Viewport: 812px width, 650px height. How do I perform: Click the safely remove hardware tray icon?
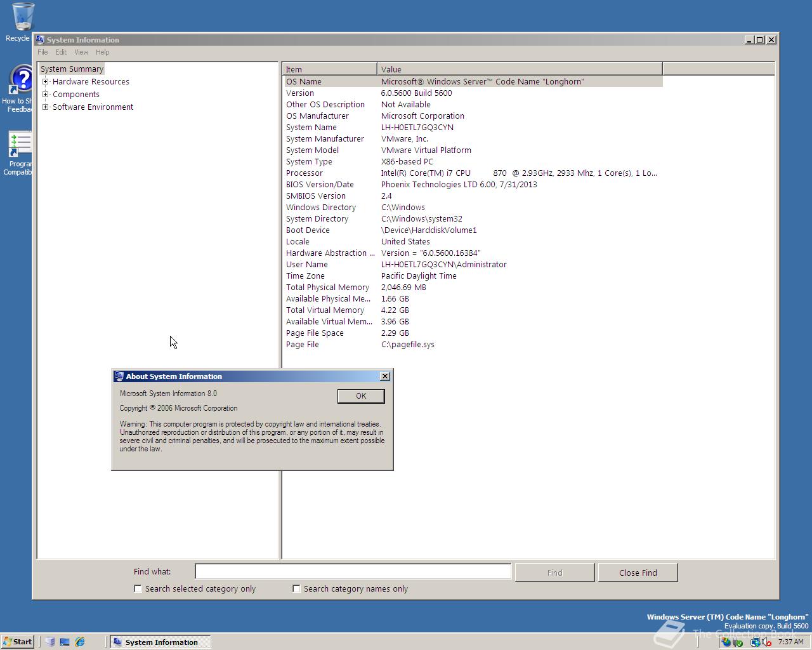point(737,642)
